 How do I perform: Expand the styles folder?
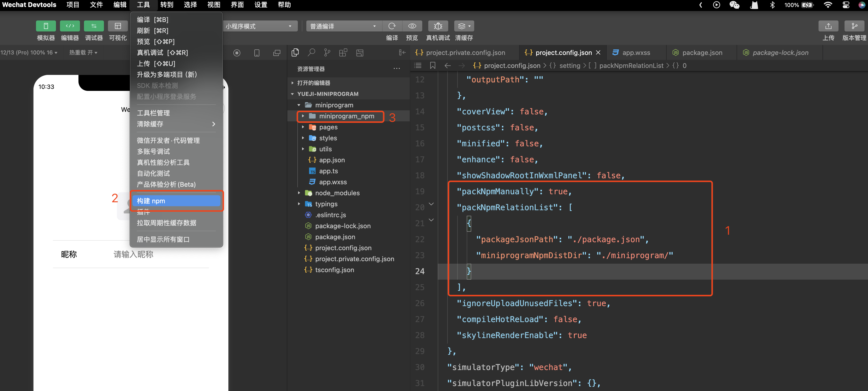pos(349,138)
